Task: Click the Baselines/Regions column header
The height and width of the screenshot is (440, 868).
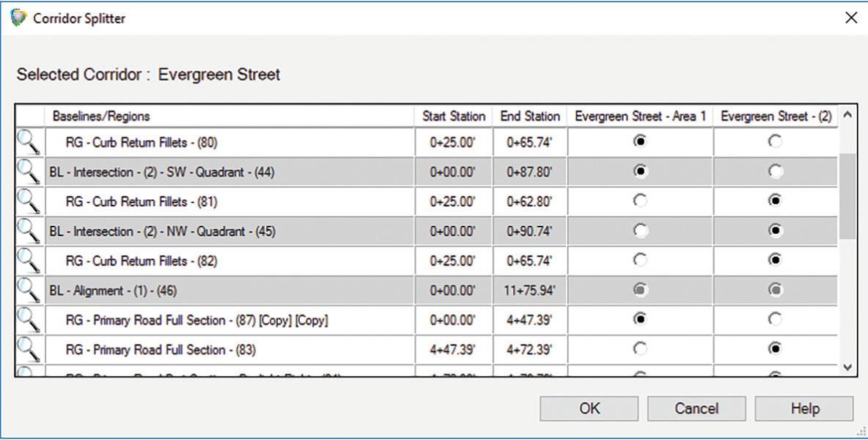Action: tap(229, 116)
